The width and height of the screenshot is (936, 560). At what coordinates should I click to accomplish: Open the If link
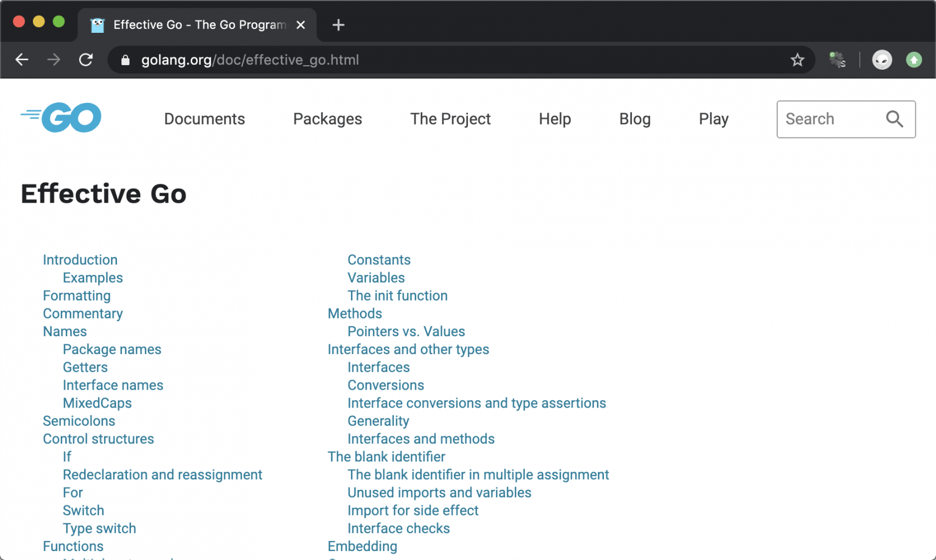[67, 456]
